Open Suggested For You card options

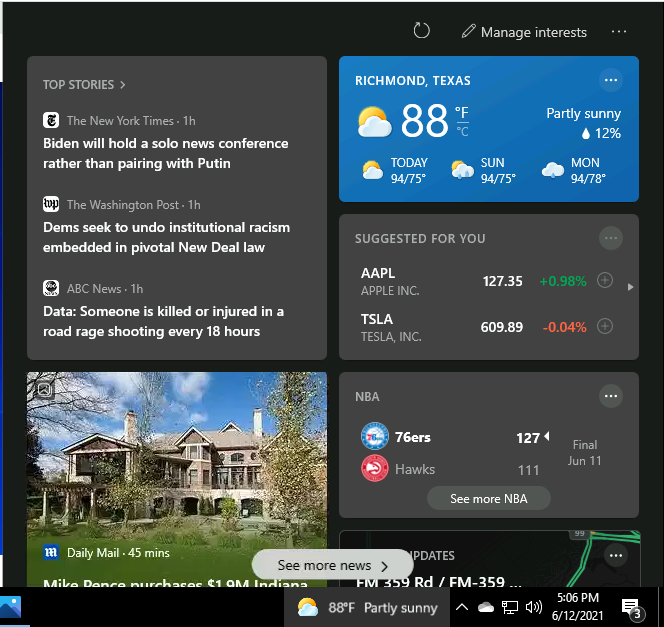(611, 238)
